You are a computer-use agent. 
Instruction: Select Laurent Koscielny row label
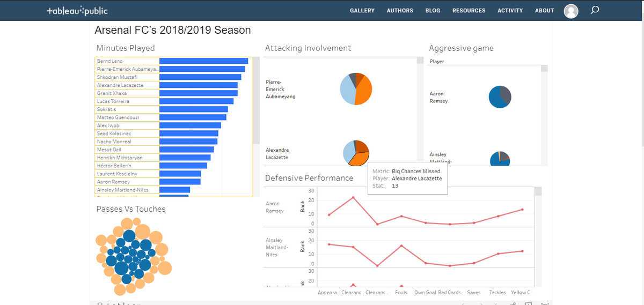(127, 174)
